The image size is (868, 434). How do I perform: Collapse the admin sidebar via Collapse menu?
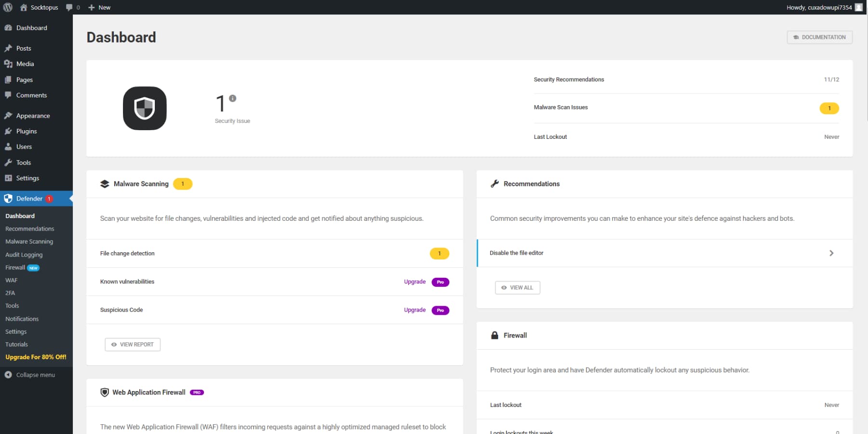35,375
